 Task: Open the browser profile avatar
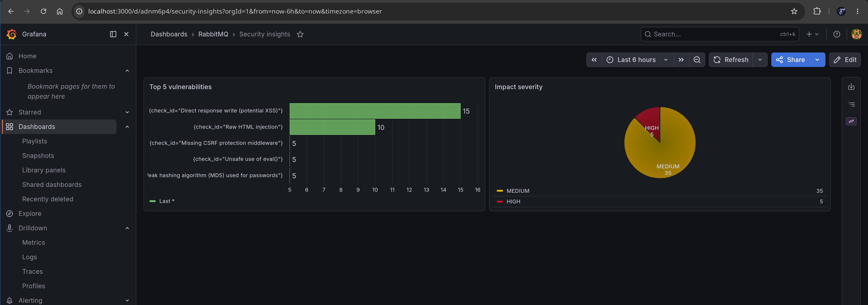(x=841, y=11)
